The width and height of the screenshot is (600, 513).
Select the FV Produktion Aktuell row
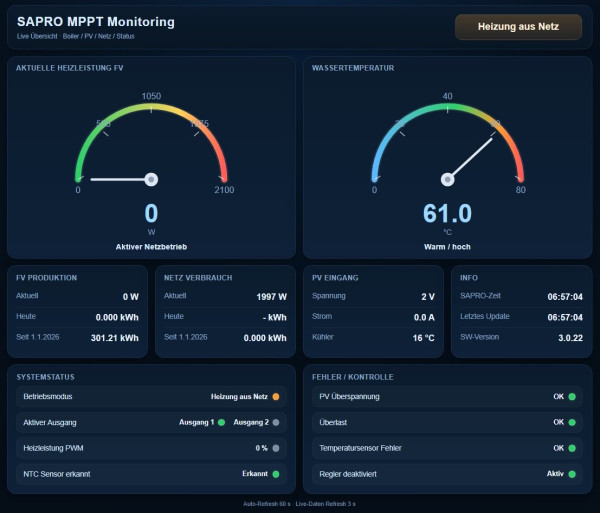pyautogui.click(x=78, y=296)
